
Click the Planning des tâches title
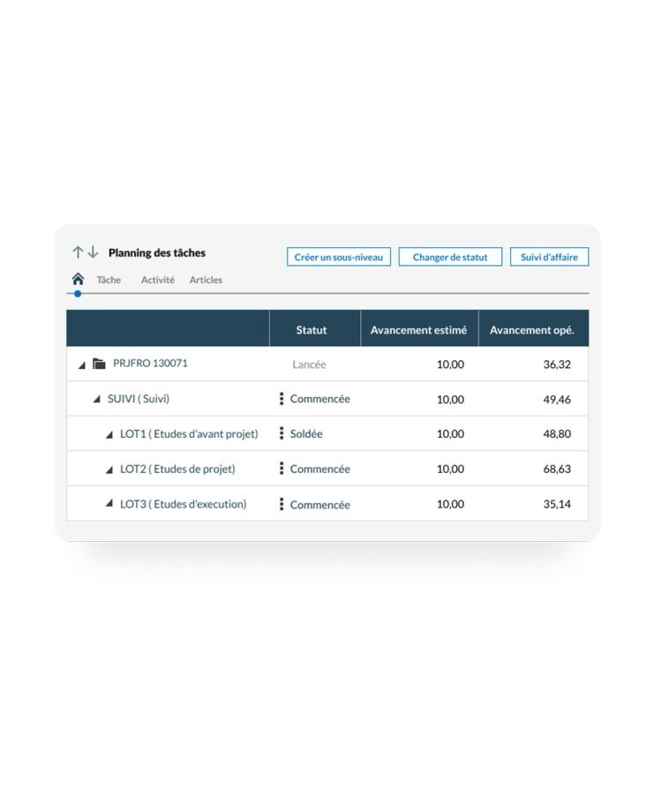coord(157,252)
